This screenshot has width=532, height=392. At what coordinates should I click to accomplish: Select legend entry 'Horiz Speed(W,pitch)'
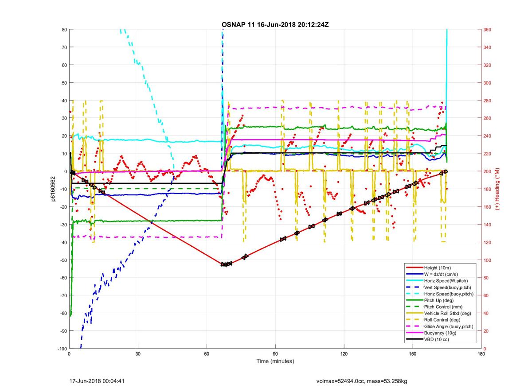pyautogui.click(x=446, y=281)
